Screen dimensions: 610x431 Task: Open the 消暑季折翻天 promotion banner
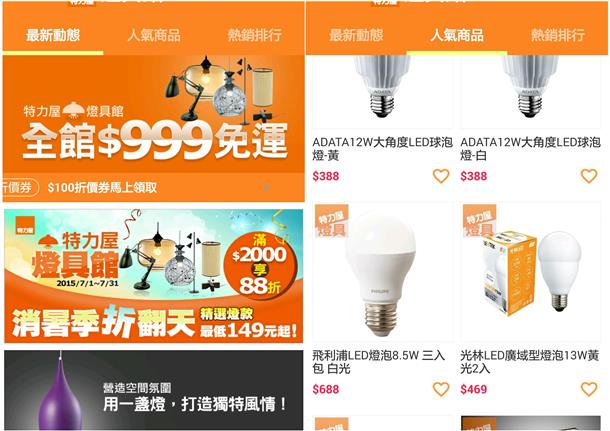coord(154,276)
